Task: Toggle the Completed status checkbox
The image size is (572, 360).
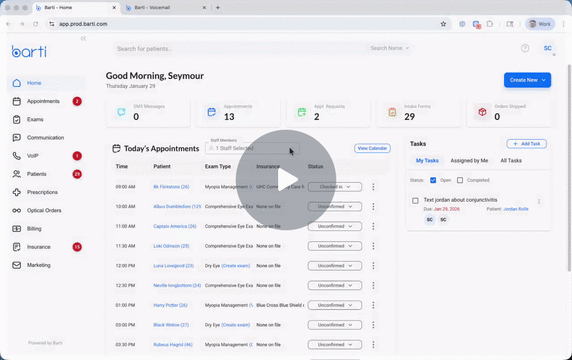Action: (460, 180)
